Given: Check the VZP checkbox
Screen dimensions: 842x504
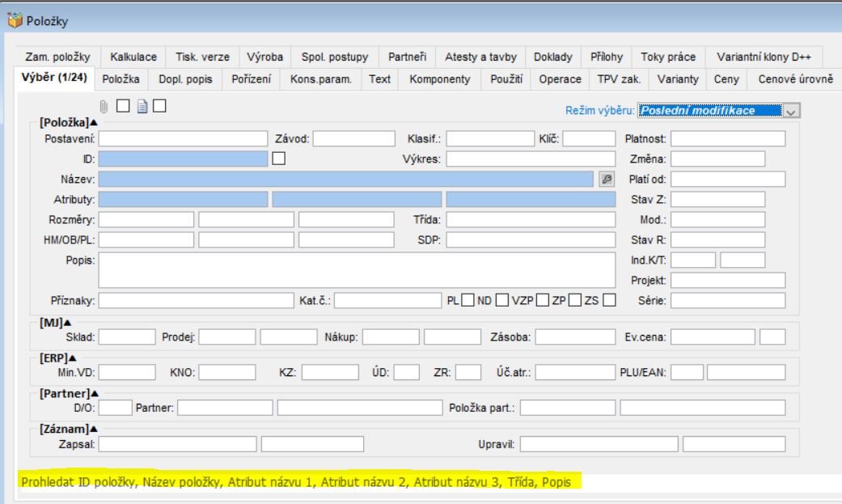Looking at the screenshot, I should point(543,300).
